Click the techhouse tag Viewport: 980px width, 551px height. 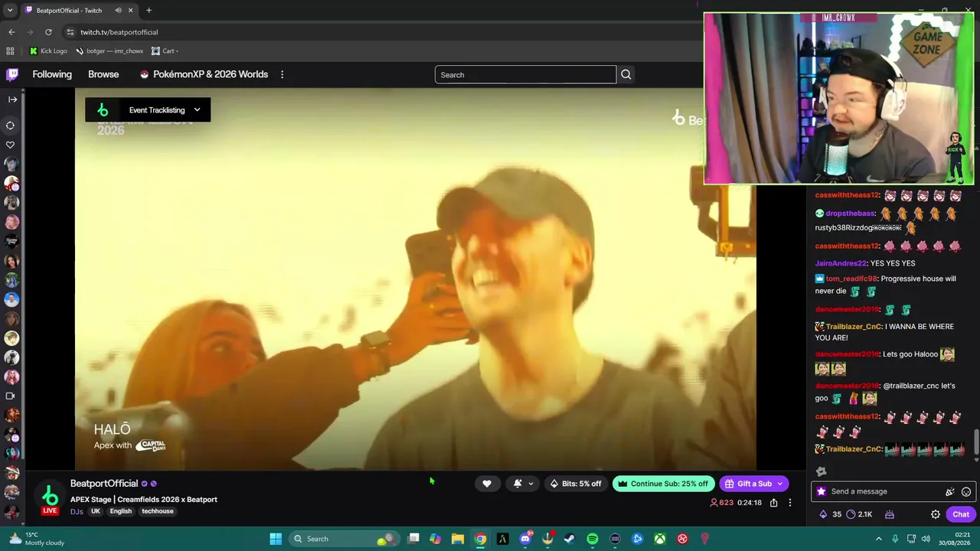click(x=158, y=511)
